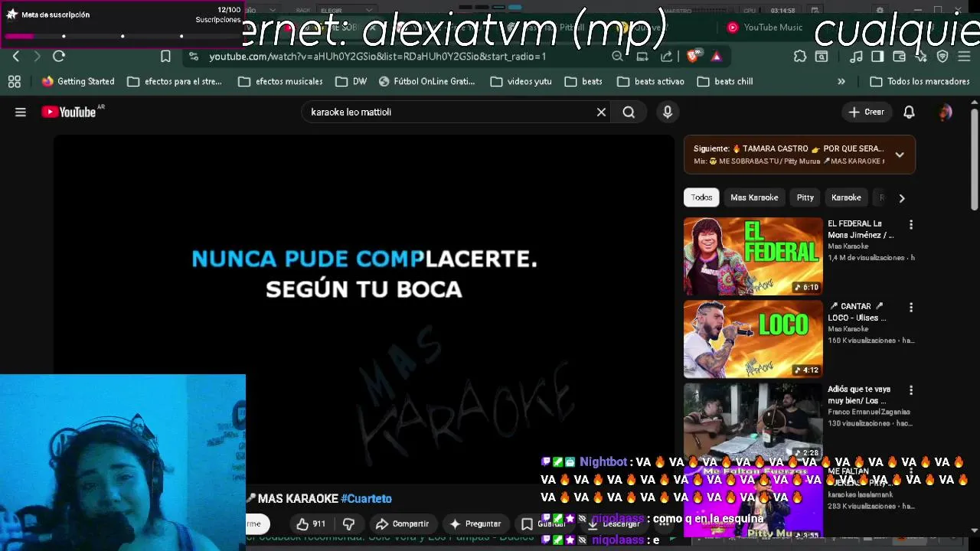This screenshot has width=980, height=551.
Task: Click the Compartir share button
Action: pos(402,524)
